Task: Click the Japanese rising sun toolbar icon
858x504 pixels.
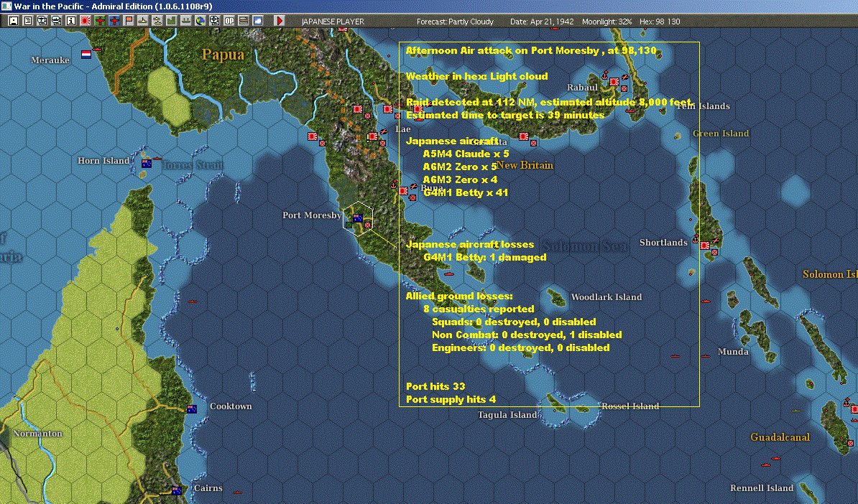Action: [86, 21]
